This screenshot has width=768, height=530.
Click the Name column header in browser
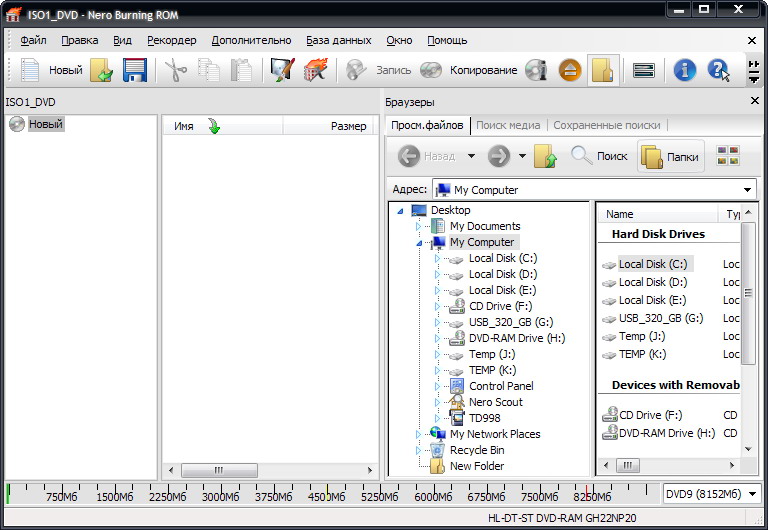pyautogui.click(x=657, y=215)
